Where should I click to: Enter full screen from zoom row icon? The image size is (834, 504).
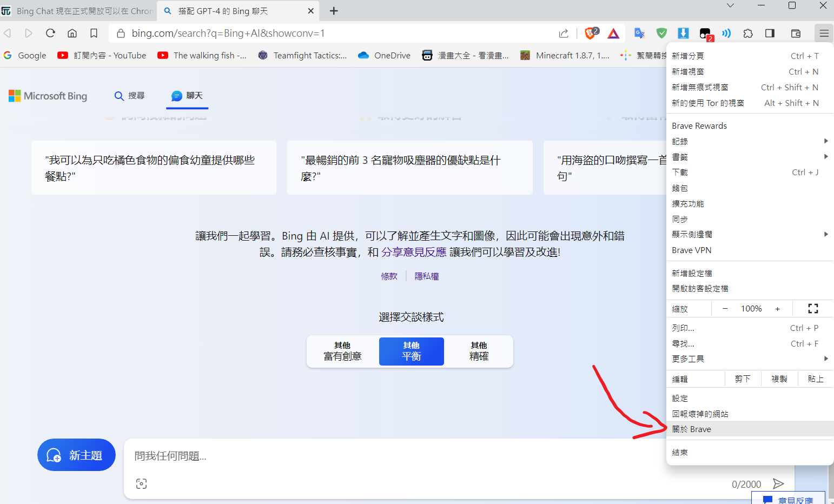click(x=813, y=308)
